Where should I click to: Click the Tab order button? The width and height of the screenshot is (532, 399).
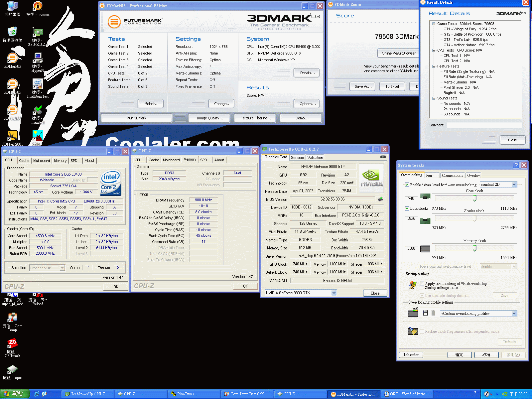(x=411, y=355)
